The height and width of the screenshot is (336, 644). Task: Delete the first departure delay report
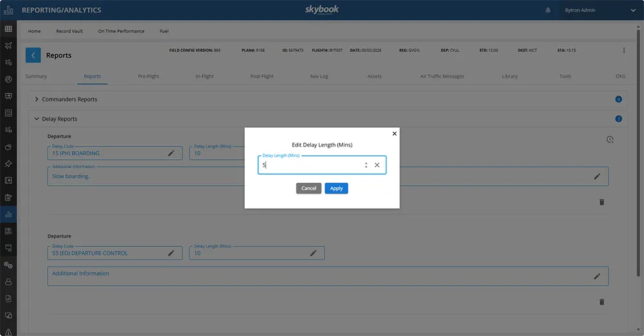click(x=601, y=202)
